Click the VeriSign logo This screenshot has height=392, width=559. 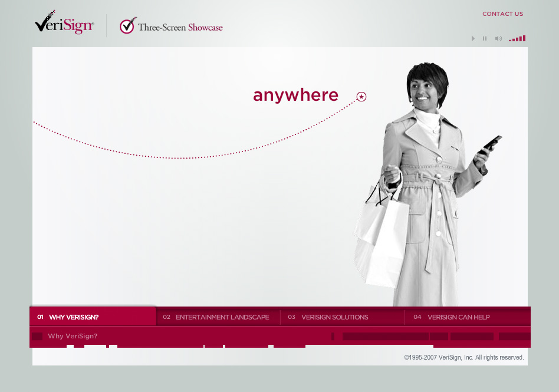click(x=64, y=24)
